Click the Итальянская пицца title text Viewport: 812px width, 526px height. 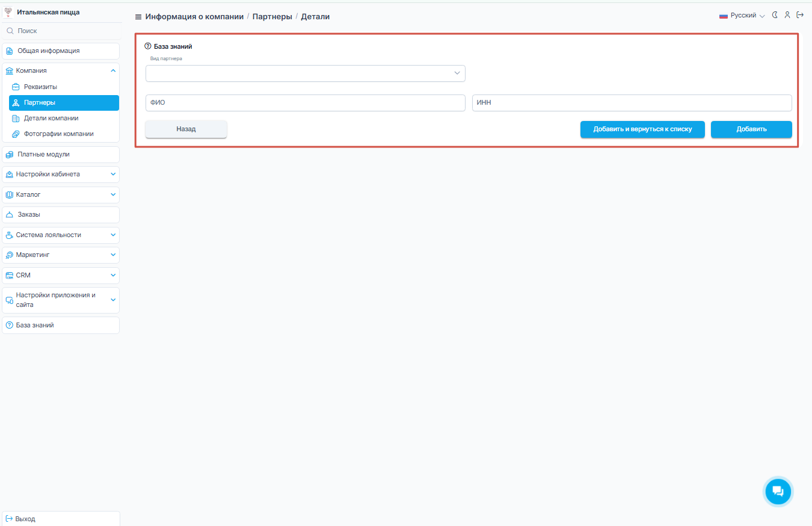[x=48, y=12]
